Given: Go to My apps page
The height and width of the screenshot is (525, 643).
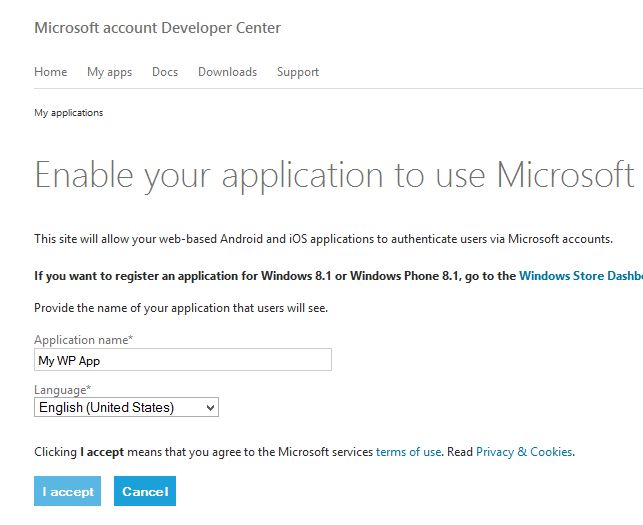Looking at the screenshot, I should (x=109, y=72).
